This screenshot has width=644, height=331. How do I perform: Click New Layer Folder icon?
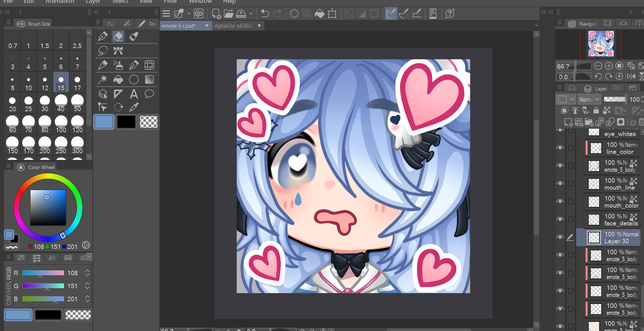click(x=589, y=122)
